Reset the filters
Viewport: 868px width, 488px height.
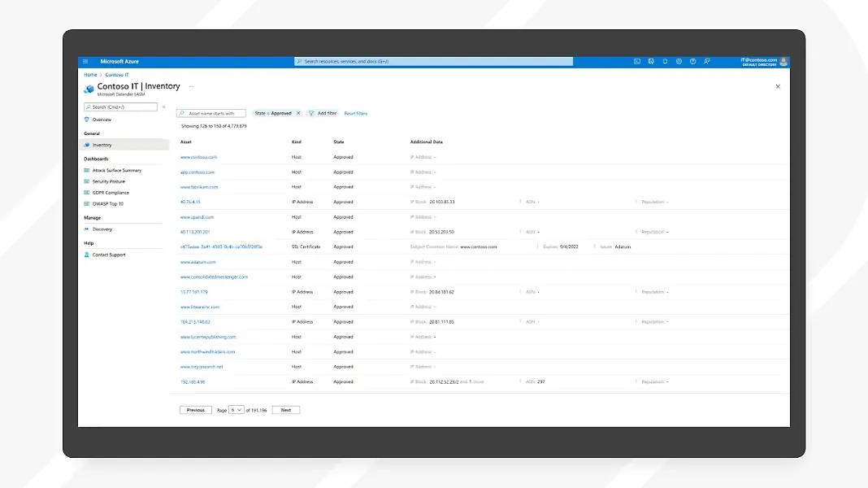coord(355,114)
